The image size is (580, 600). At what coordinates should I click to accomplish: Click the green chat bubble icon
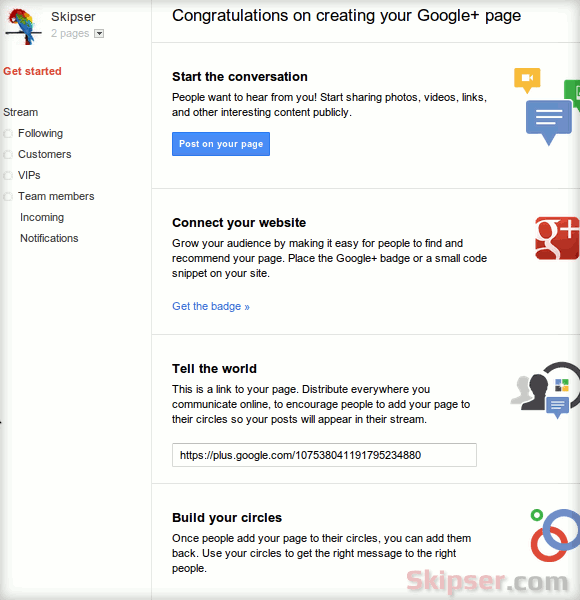pyautogui.click(x=572, y=93)
